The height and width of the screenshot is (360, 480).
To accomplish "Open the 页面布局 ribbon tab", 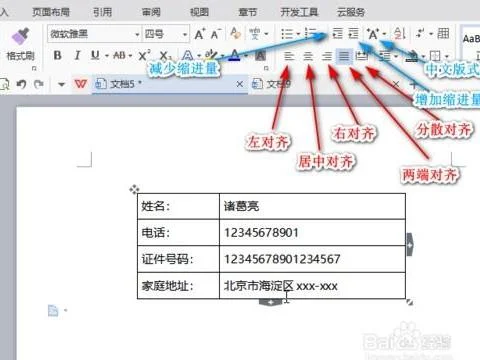I will tap(51, 12).
